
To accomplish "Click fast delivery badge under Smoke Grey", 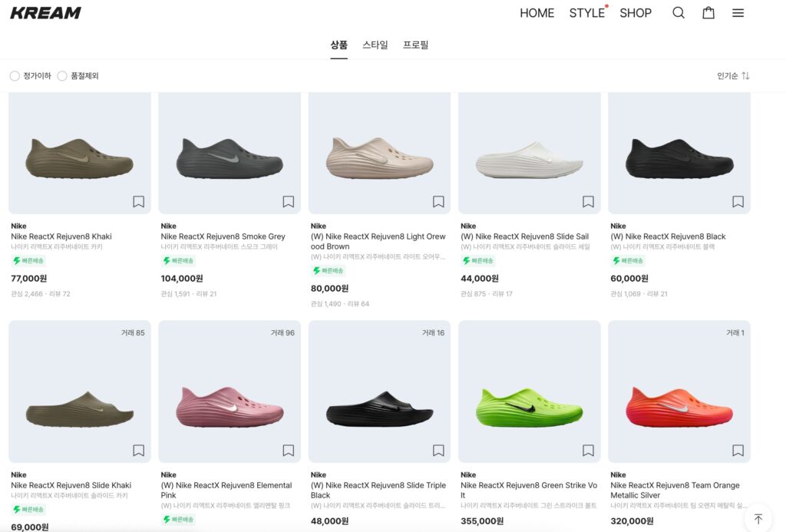I will (x=178, y=261).
